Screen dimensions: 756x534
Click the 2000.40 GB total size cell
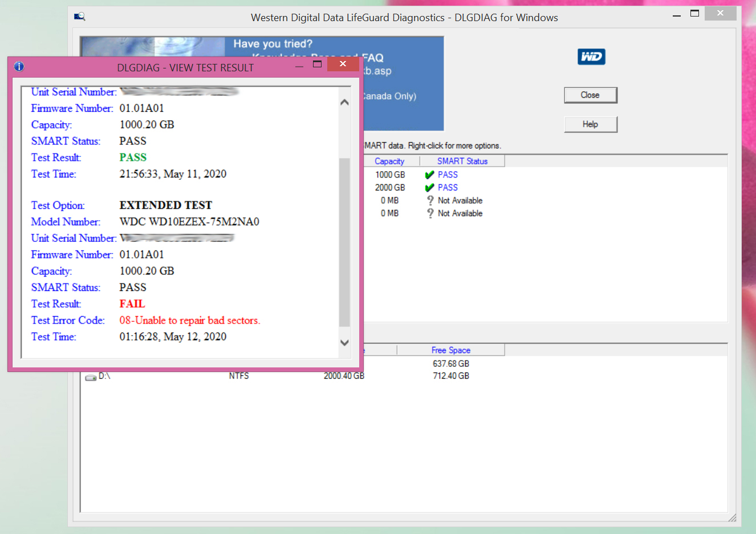click(344, 376)
